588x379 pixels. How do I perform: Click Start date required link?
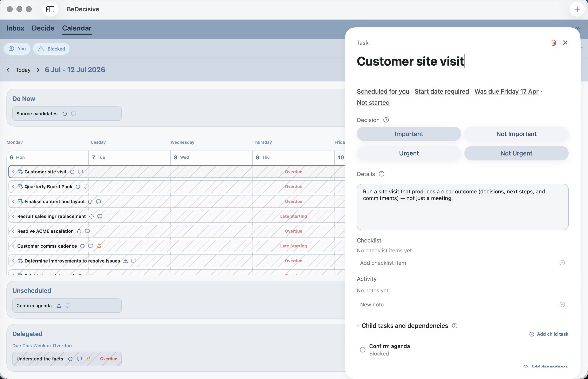point(442,92)
